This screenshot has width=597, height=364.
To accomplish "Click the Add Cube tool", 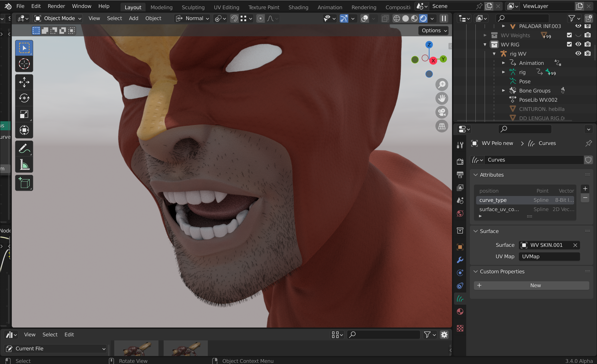I will tap(24, 183).
